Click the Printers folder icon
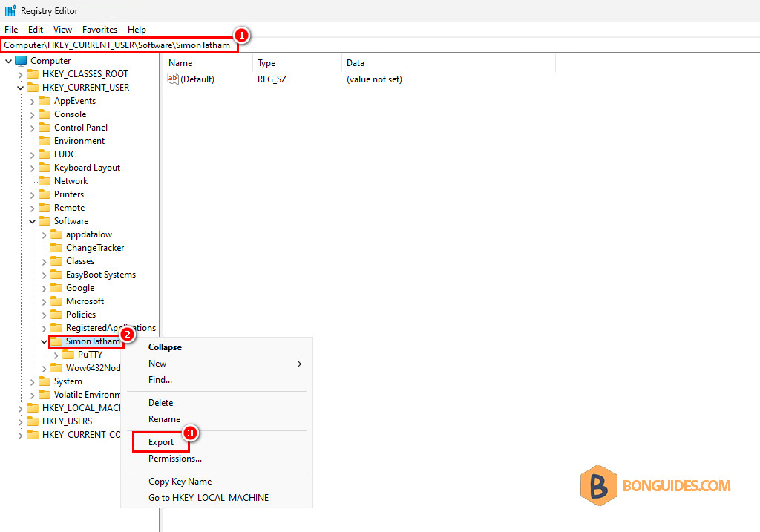 (45, 194)
